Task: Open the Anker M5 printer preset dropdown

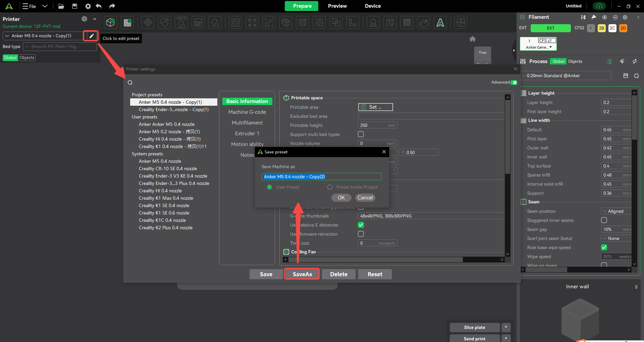Action: click(x=43, y=36)
